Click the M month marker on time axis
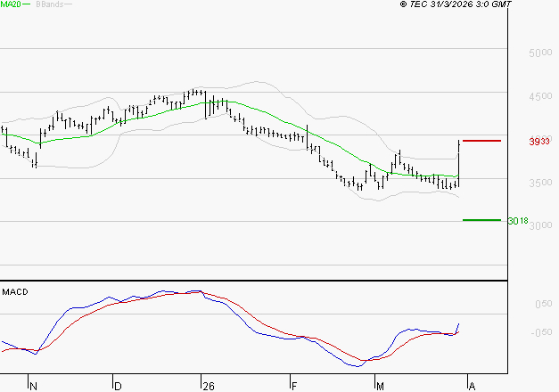The image size is (559, 392). point(380,387)
